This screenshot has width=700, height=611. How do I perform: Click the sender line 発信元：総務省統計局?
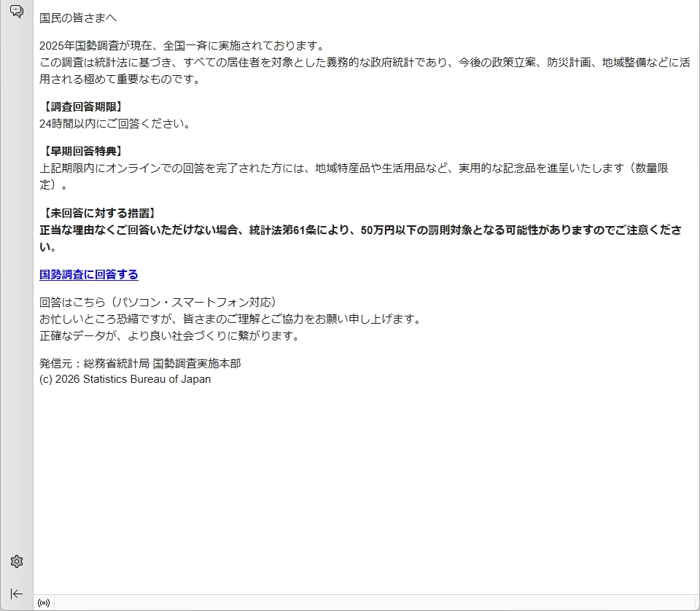pyautogui.click(x=140, y=363)
